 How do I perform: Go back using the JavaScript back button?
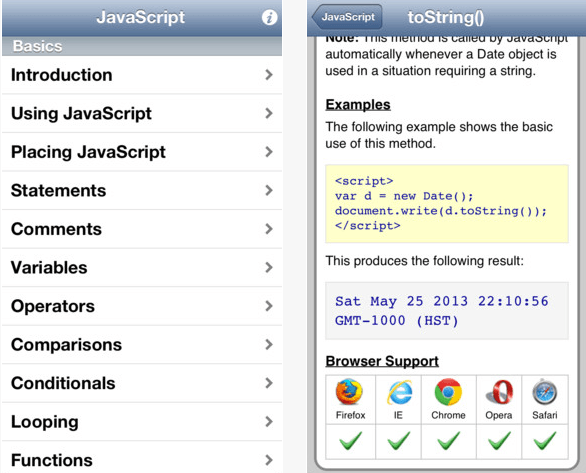(x=347, y=17)
